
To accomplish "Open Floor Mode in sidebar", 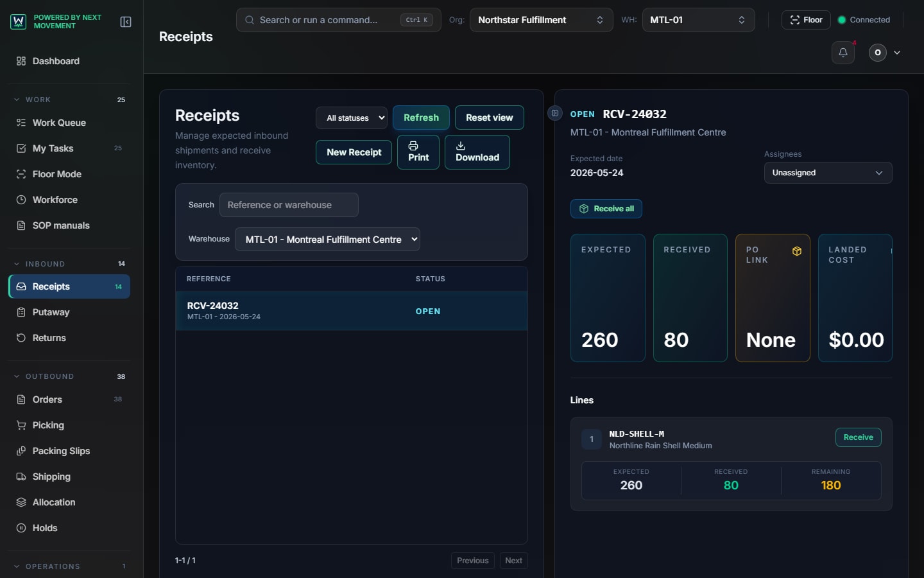I will pyautogui.click(x=69, y=174).
